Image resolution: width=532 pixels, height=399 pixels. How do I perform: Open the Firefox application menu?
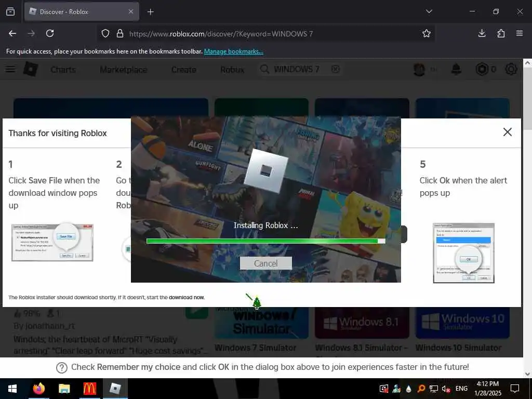[x=520, y=33]
